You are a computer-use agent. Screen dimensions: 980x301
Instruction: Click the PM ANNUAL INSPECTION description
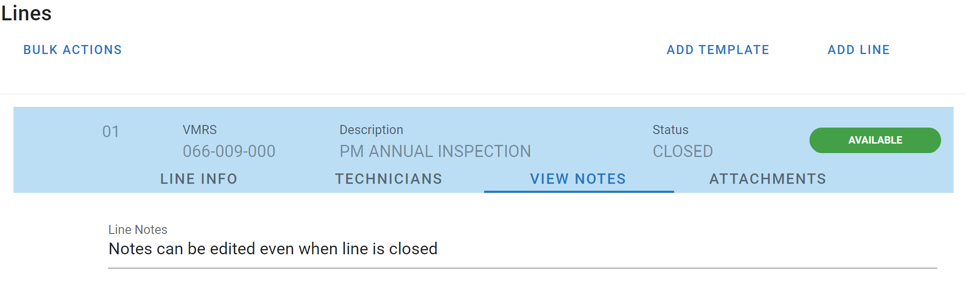[x=435, y=151]
